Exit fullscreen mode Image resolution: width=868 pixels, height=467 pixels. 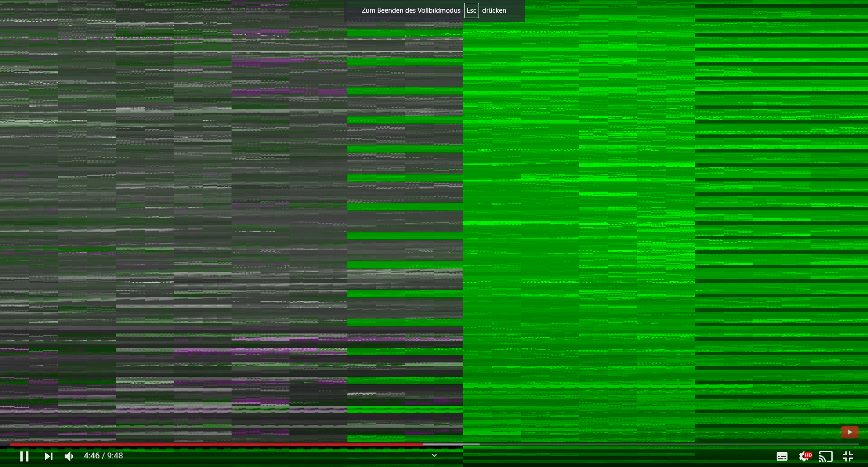coord(848,456)
